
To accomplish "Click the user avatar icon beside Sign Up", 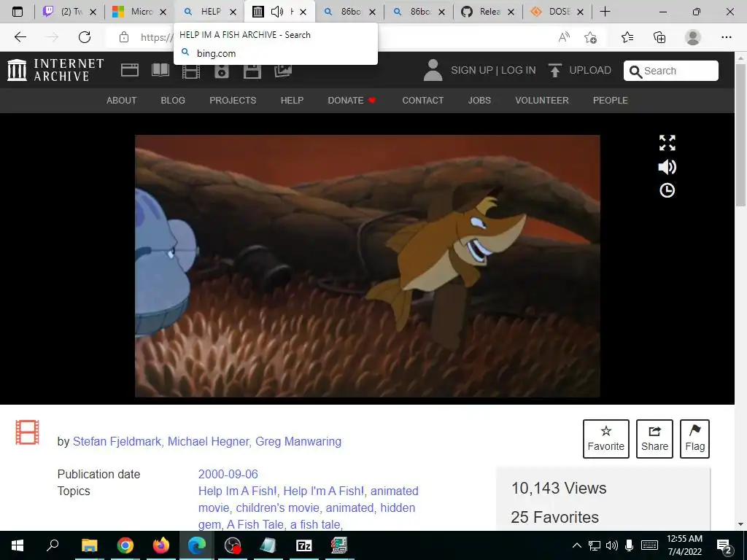I will tap(433, 70).
